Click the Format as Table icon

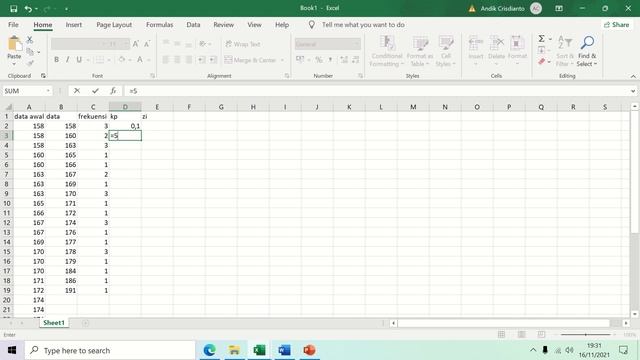point(420,42)
